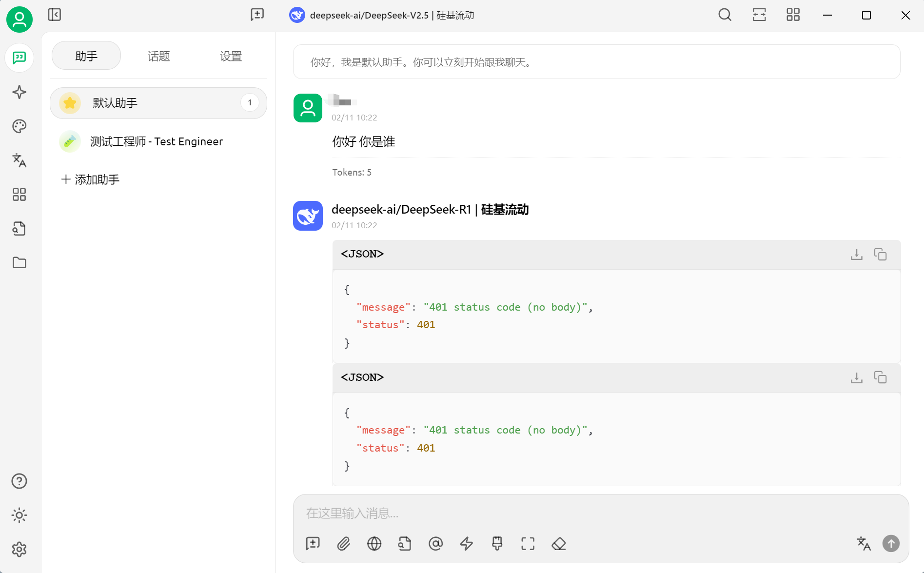The width and height of the screenshot is (924, 573).
Task: Focus the message input field
Action: tap(601, 513)
